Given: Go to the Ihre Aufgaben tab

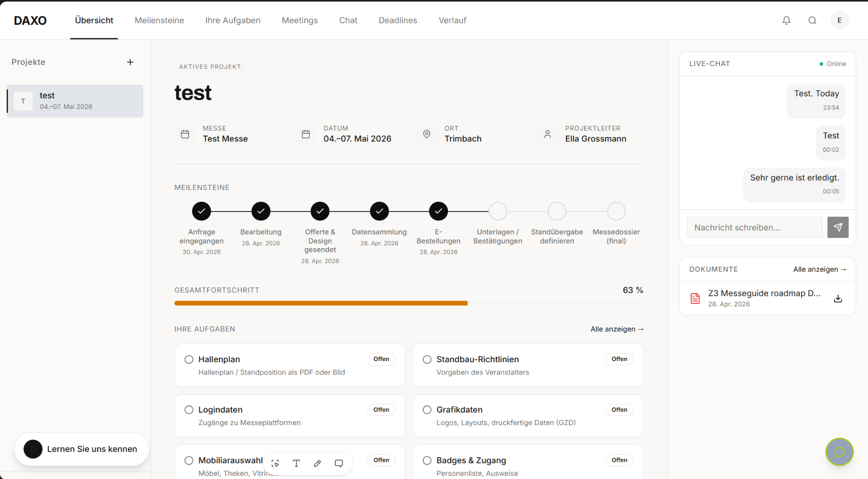Looking at the screenshot, I should click(x=233, y=20).
